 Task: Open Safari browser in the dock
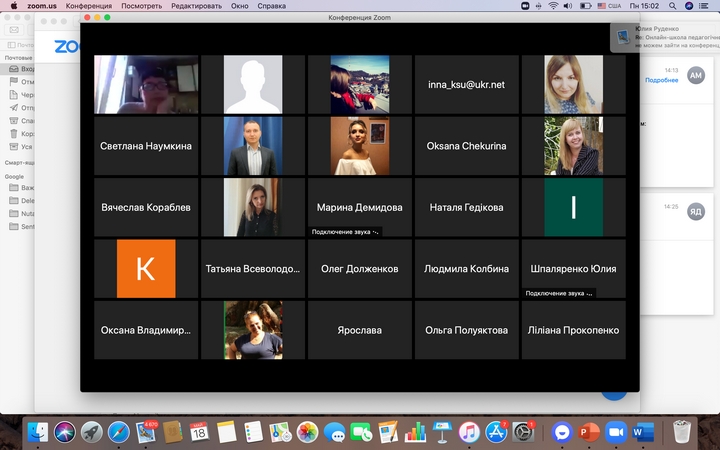coord(118,432)
